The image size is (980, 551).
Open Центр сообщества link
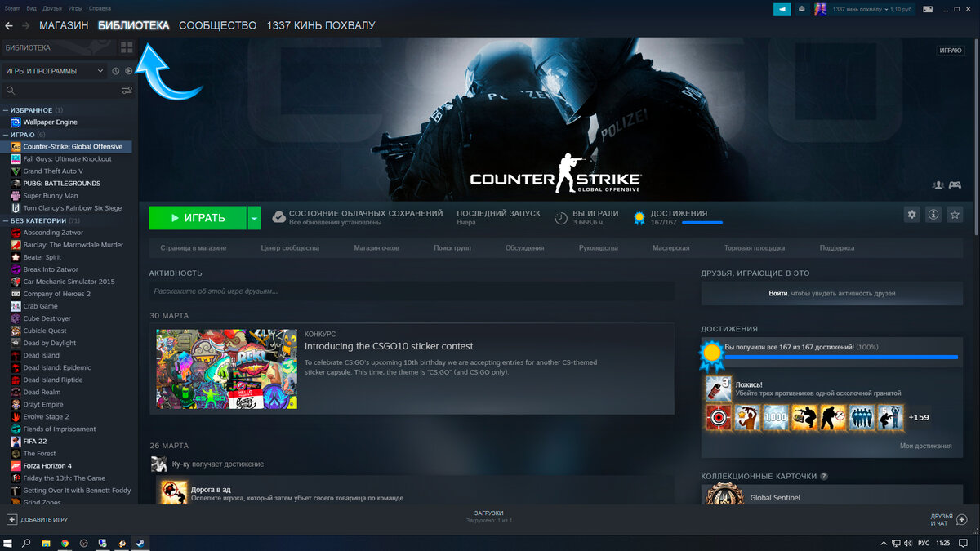click(x=290, y=247)
